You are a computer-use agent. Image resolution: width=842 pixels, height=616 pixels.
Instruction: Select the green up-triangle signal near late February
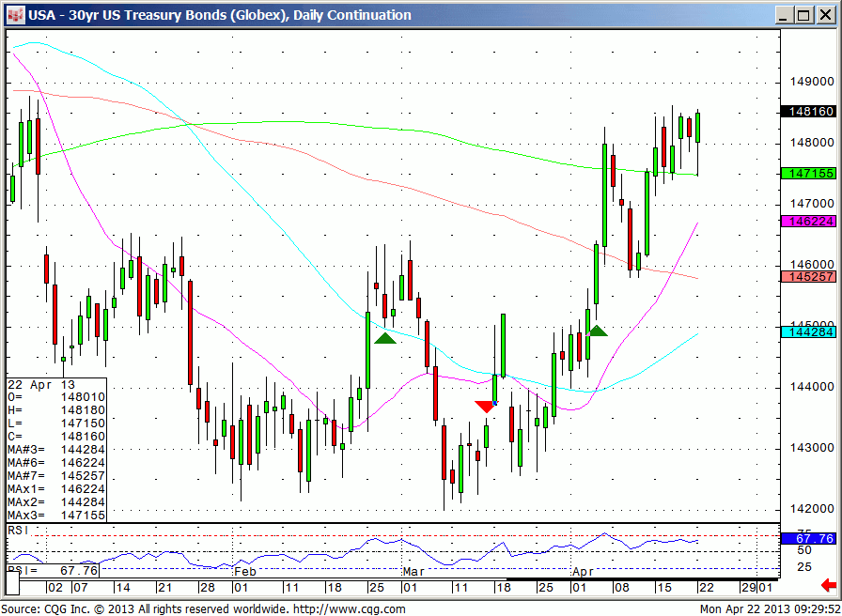[x=384, y=338]
